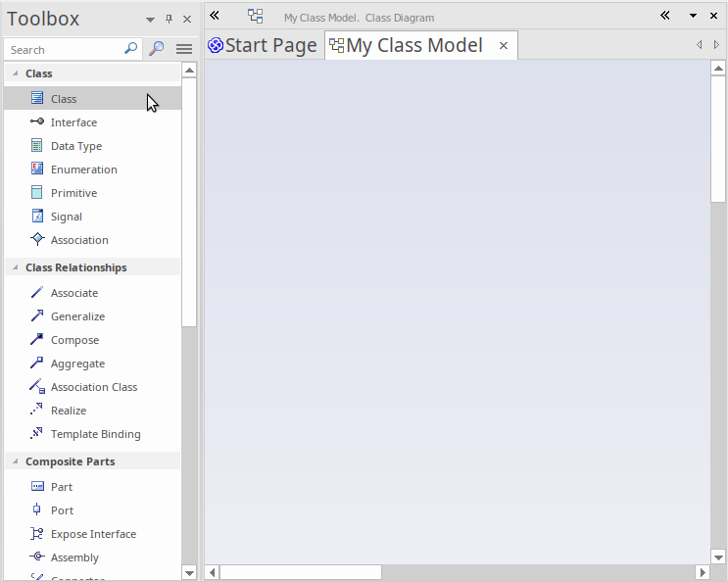Select the Interface toolbox icon

pos(37,122)
